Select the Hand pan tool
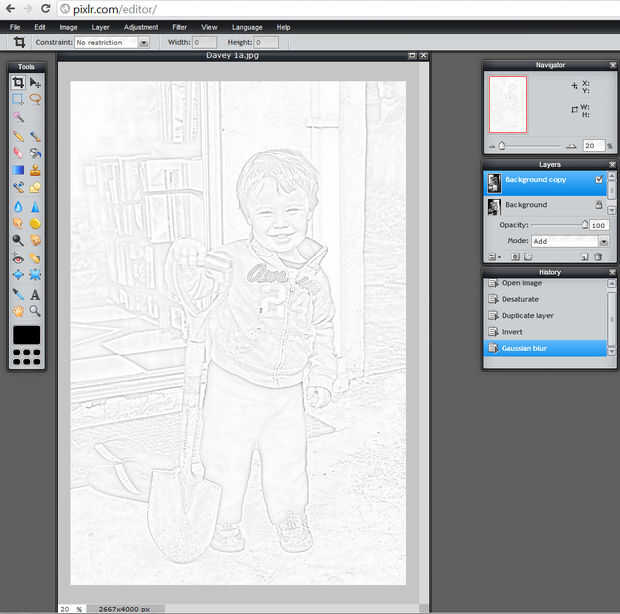This screenshot has height=614, width=620. [x=18, y=311]
